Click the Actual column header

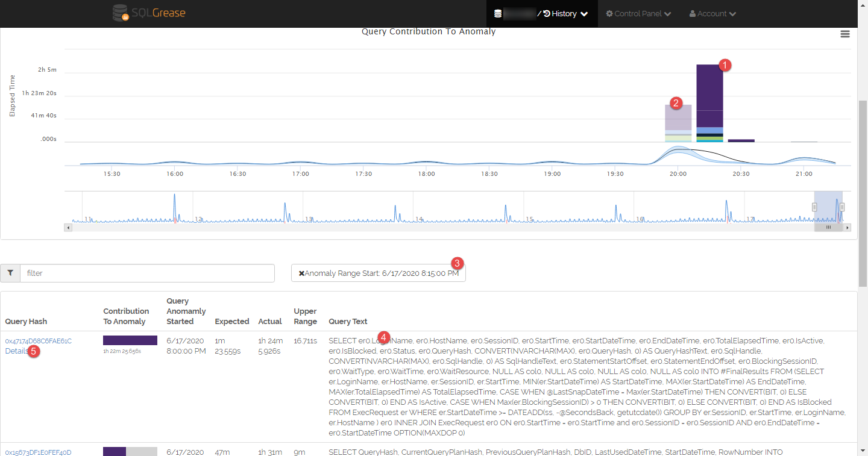click(270, 322)
